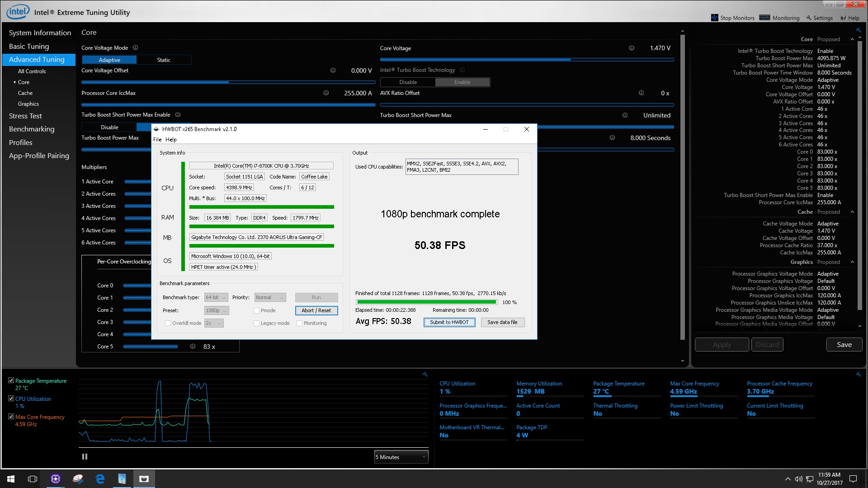Collapse the Core Proposed section
868x488 pixels.
[x=853, y=39]
